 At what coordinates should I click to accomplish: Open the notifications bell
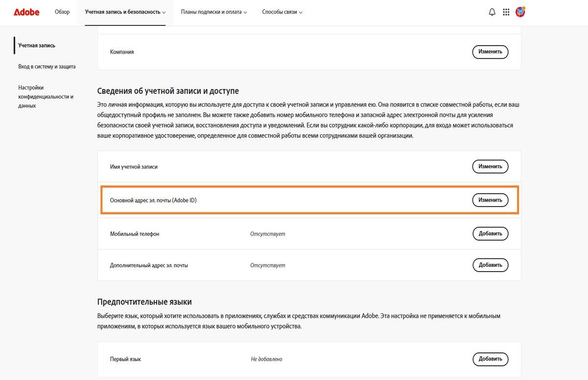coord(492,12)
